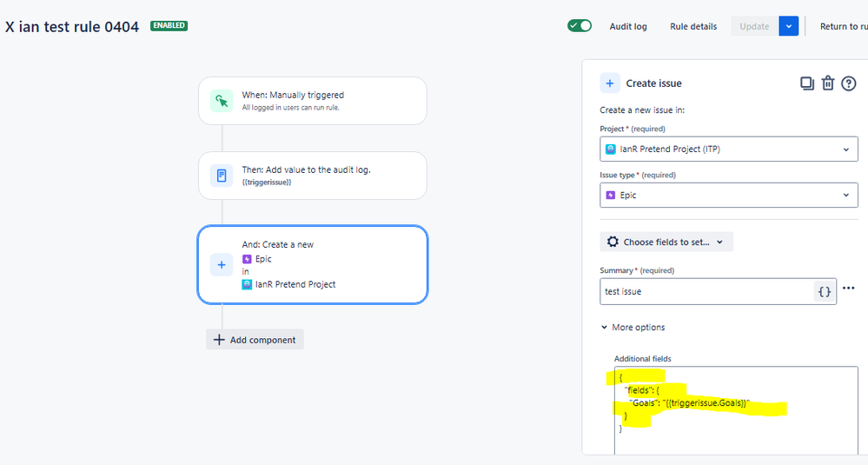Open the Audit log
The image size is (868, 465).
coord(627,26)
